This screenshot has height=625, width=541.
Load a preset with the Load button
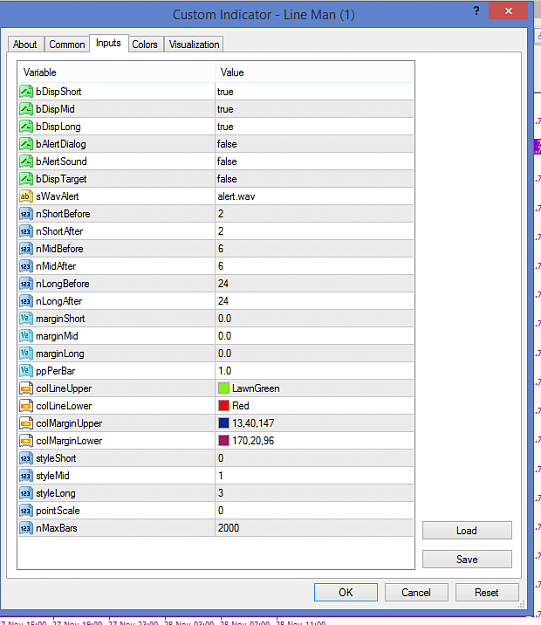point(467,531)
